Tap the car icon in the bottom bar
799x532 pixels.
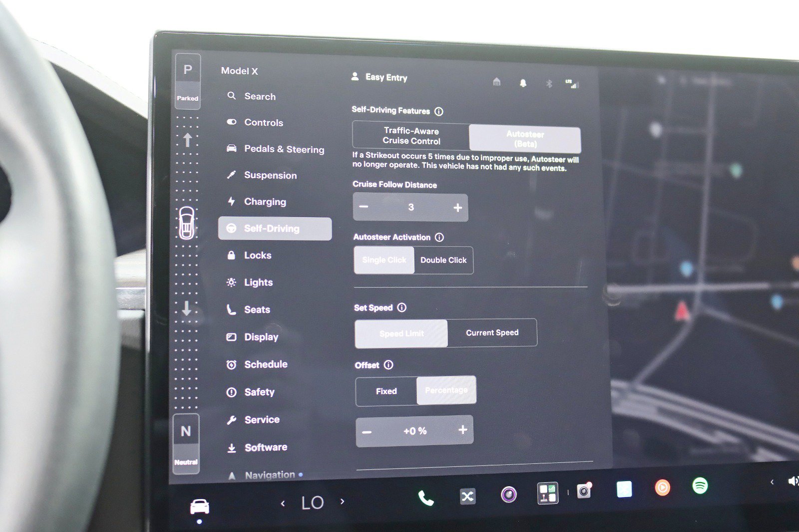pyautogui.click(x=200, y=507)
